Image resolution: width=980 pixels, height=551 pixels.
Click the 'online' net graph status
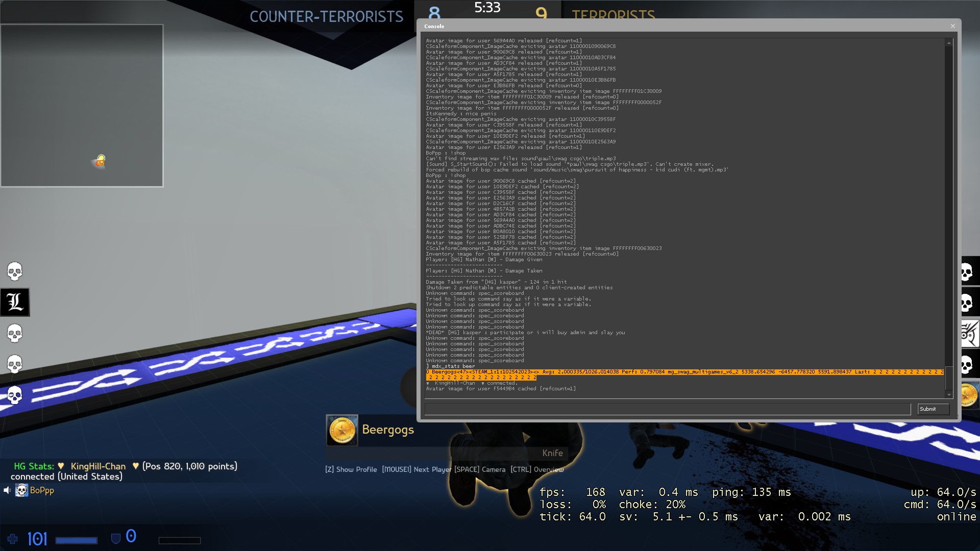(x=957, y=517)
